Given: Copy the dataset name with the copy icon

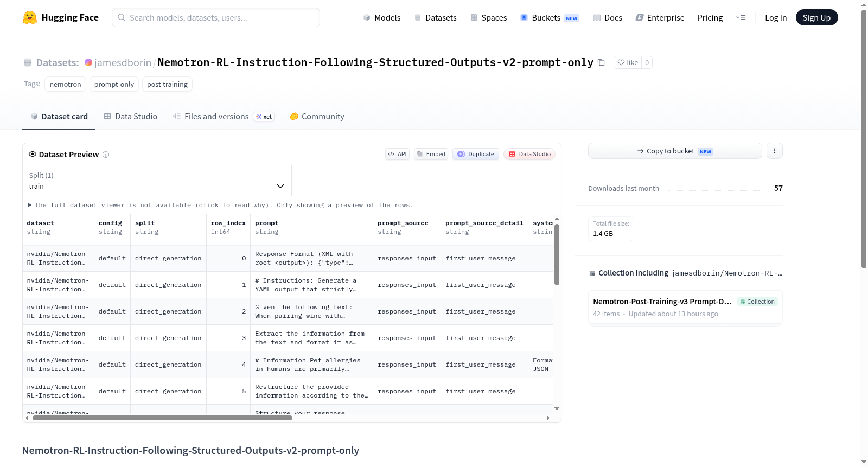Looking at the screenshot, I should tap(601, 62).
